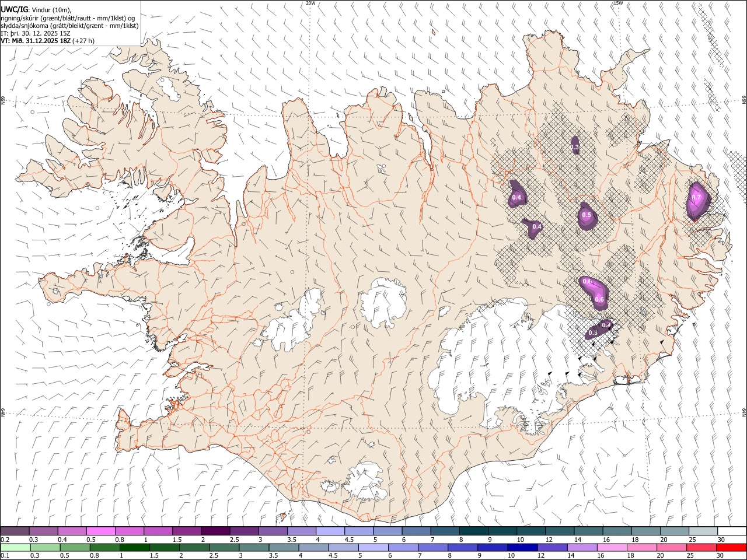747x560 pixels.
Task: Choose the light grey snow swatch at 25
Action: coord(703,531)
